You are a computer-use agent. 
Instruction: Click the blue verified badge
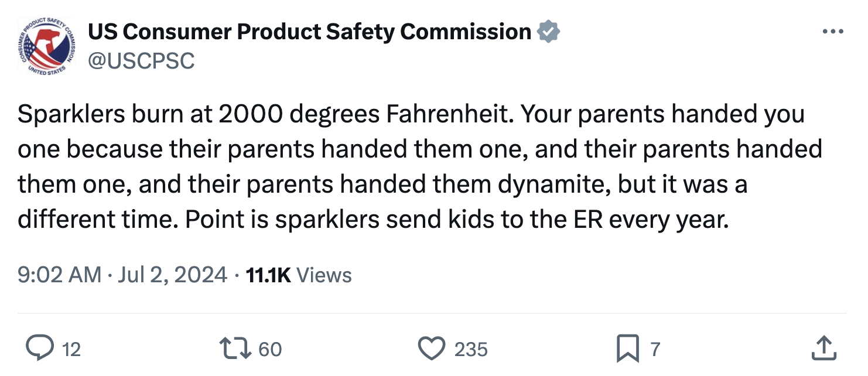pos(549,32)
